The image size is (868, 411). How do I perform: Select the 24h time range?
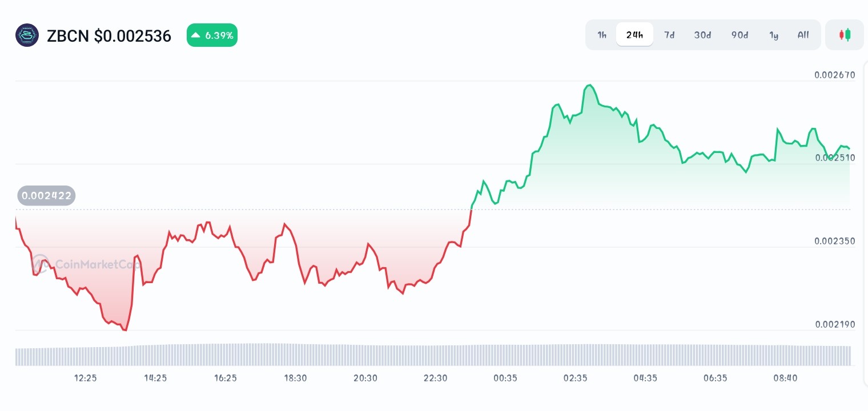tap(634, 35)
